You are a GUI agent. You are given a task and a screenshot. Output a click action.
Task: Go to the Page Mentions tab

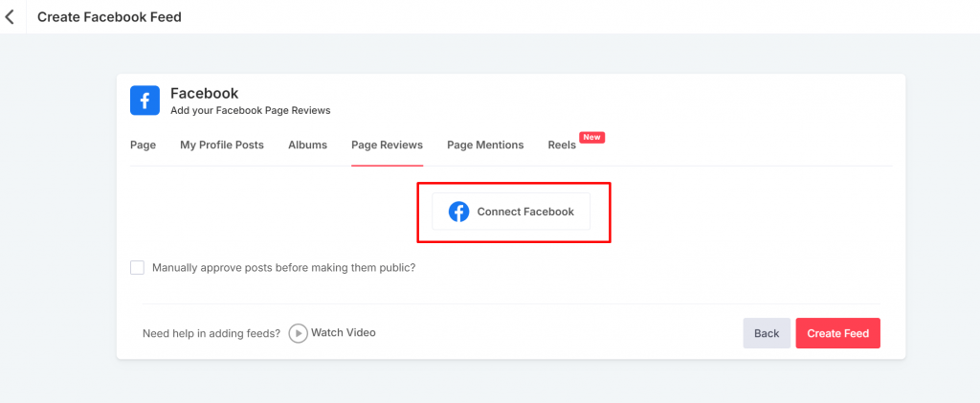(485, 146)
